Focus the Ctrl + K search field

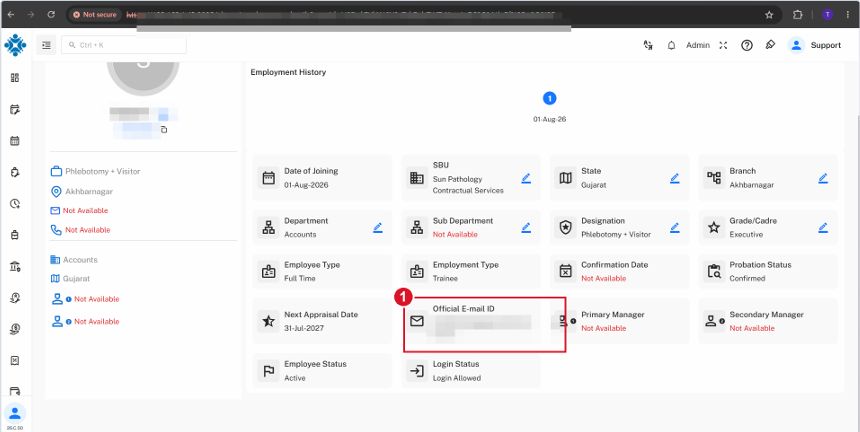pos(124,46)
